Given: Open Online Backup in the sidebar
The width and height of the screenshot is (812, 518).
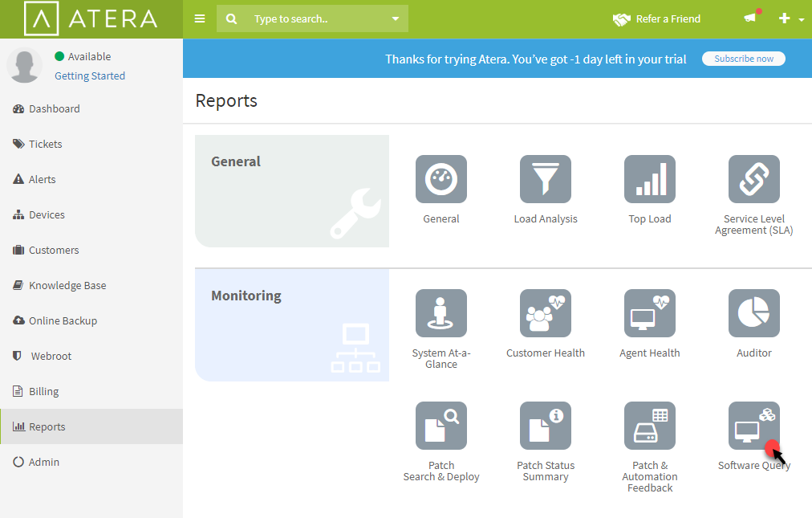Looking at the screenshot, I should tap(91, 320).
